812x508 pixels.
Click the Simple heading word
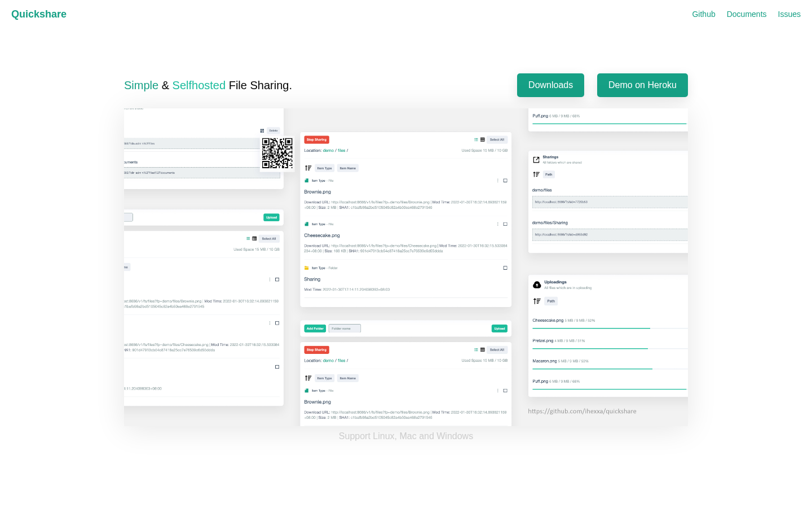coord(141,85)
